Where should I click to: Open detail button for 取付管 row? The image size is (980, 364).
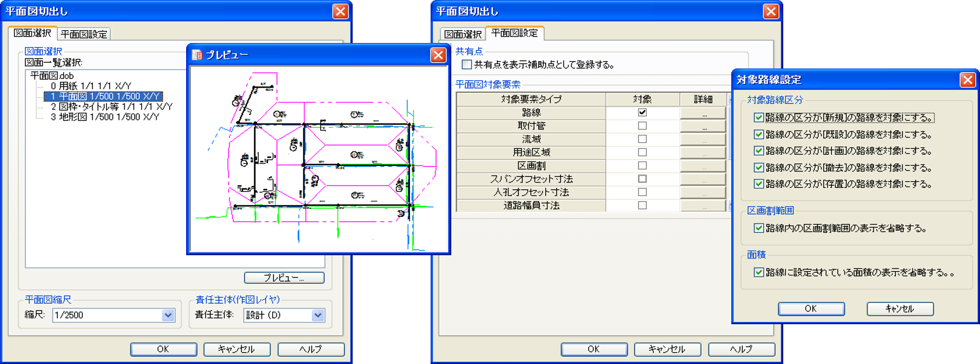[x=703, y=126]
